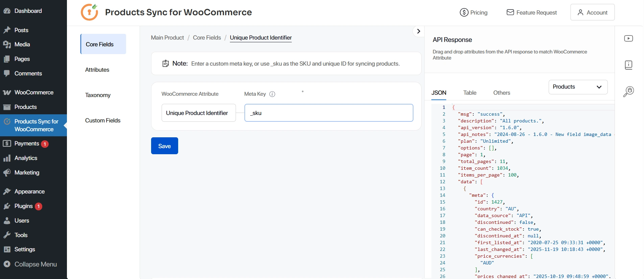Open Pricing link in header
The image size is (644, 279).
[474, 13]
